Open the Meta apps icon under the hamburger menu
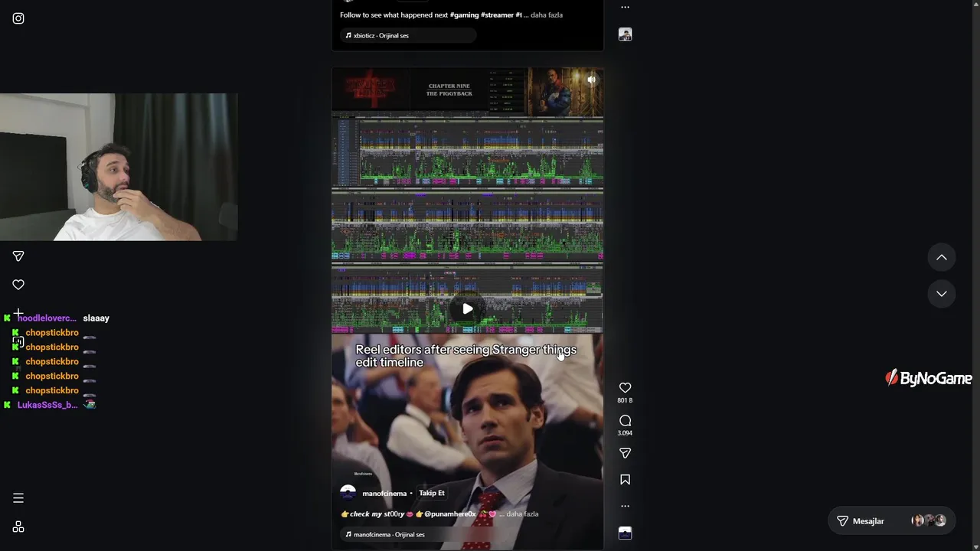980x551 pixels. tap(18, 527)
